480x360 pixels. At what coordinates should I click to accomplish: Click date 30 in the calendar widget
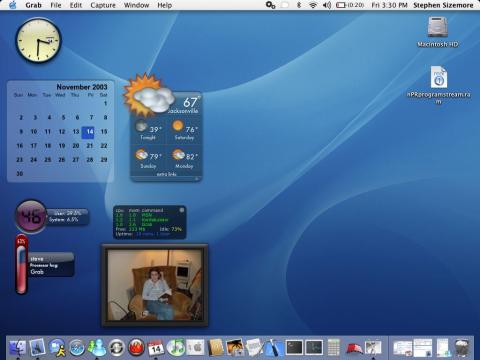[x=20, y=174]
